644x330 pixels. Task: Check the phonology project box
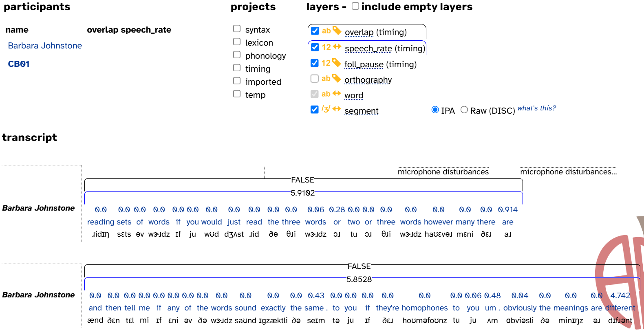point(237,55)
